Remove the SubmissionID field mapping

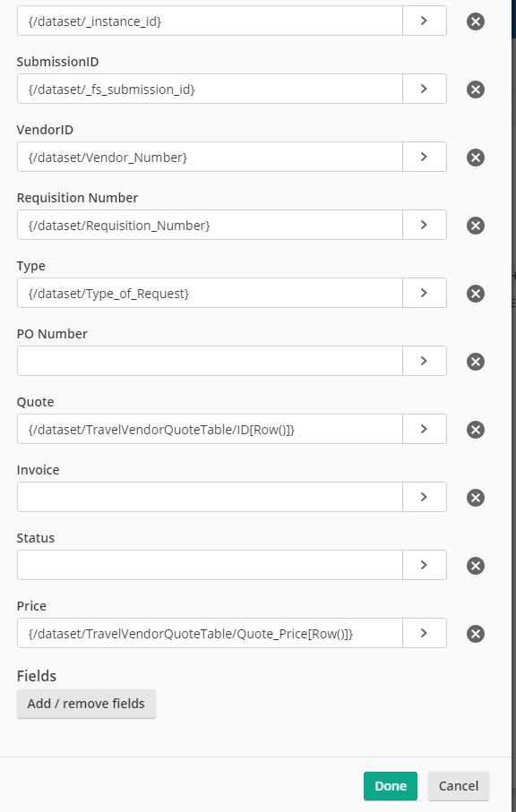(x=475, y=89)
